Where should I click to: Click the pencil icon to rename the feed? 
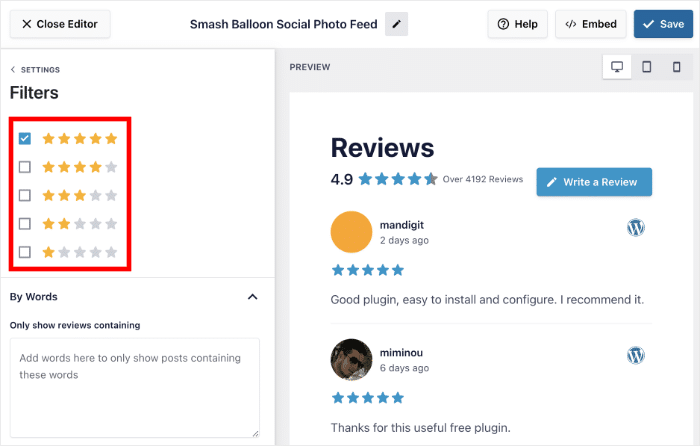[396, 24]
